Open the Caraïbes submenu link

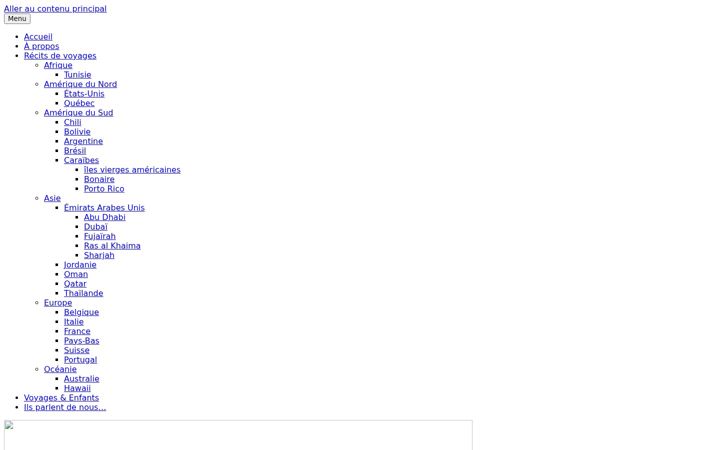[x=81, y=160]
